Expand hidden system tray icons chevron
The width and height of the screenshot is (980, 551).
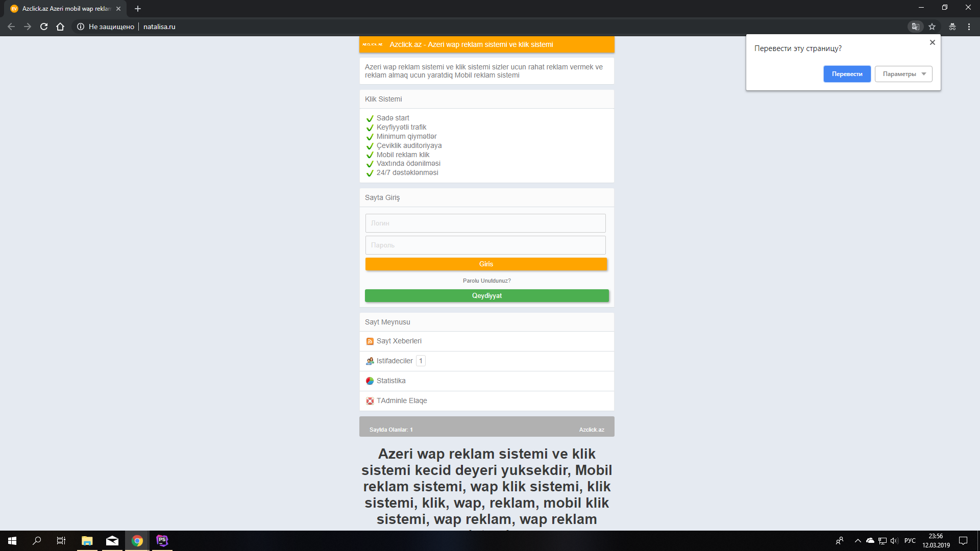(857, 540)
